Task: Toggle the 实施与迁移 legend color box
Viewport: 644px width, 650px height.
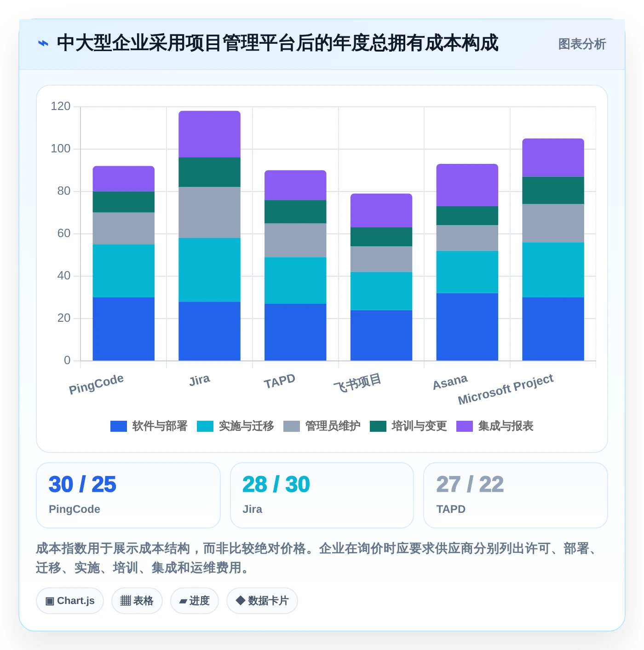Action: coord(205,426)
